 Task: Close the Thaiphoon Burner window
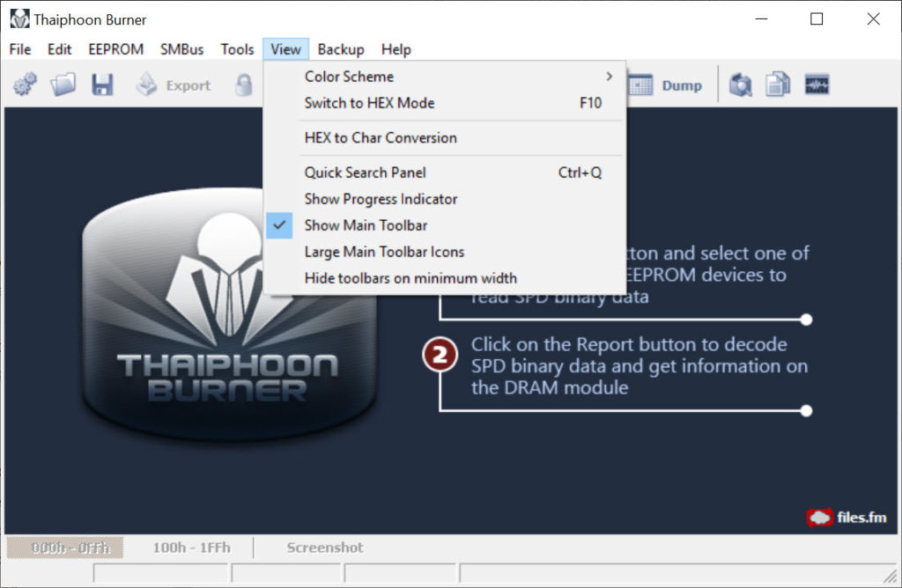873,19
